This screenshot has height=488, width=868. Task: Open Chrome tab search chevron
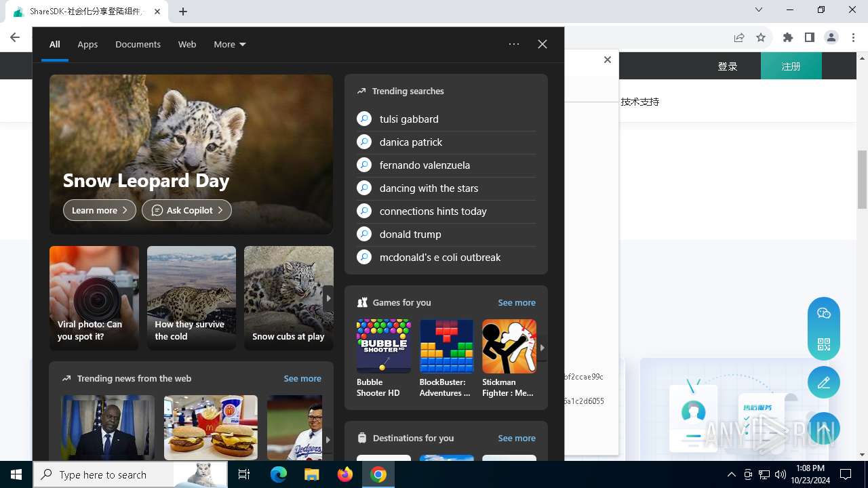[759, 9]
